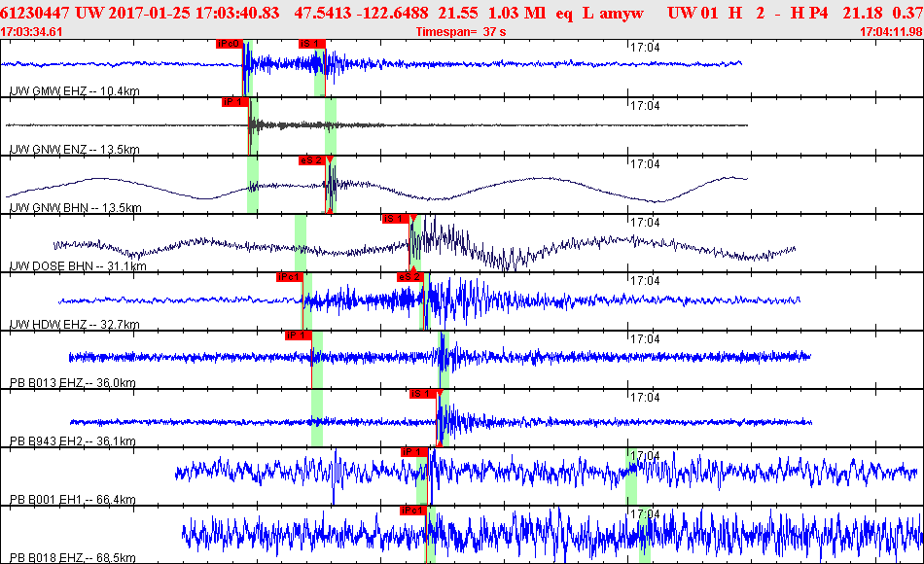Click the 17:04 tick label on GMW EHZ trace
The image size is (924, 564).
click(x=645, y=47)
